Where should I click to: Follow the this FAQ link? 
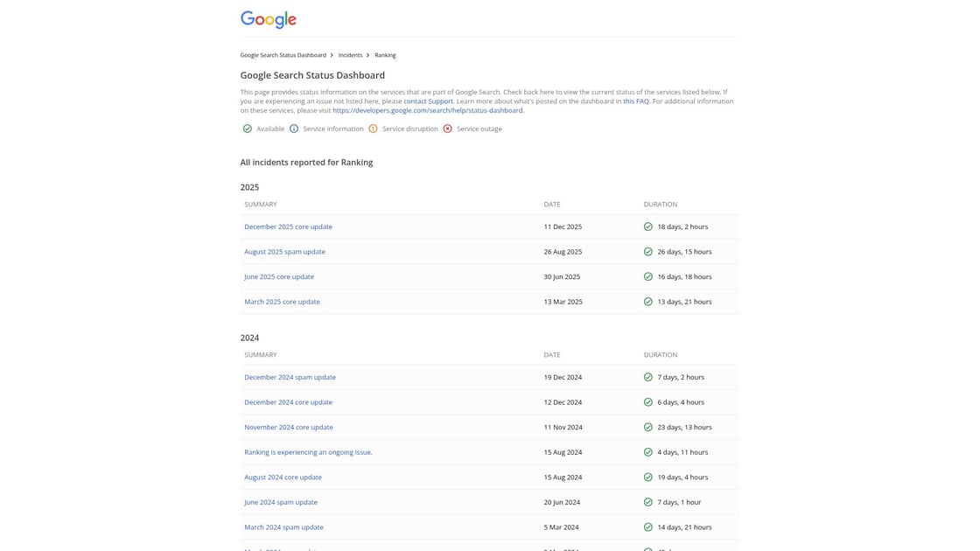(x=634, y=101)
